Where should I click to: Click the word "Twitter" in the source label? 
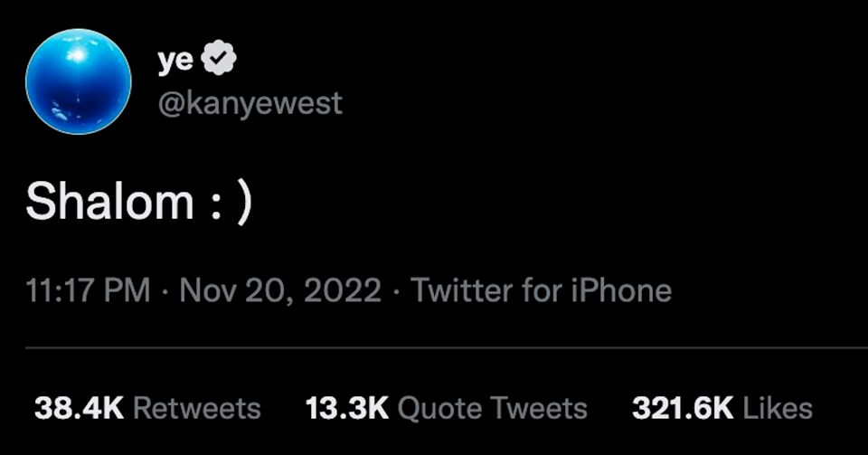click(462, 291)
